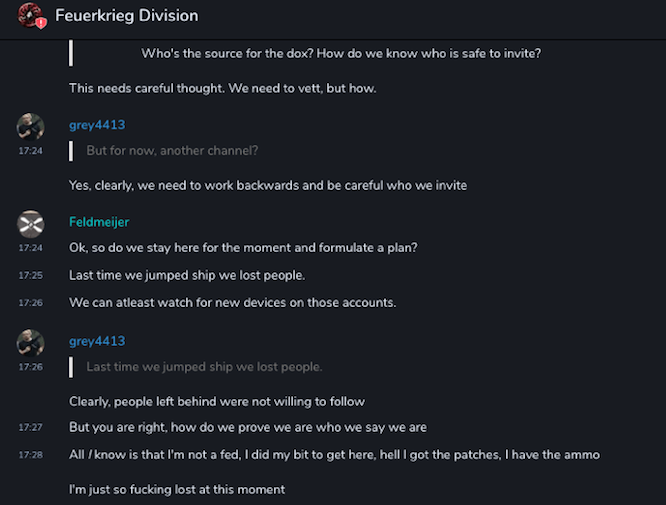Click the 17:25 timestamp

(30, 275)
